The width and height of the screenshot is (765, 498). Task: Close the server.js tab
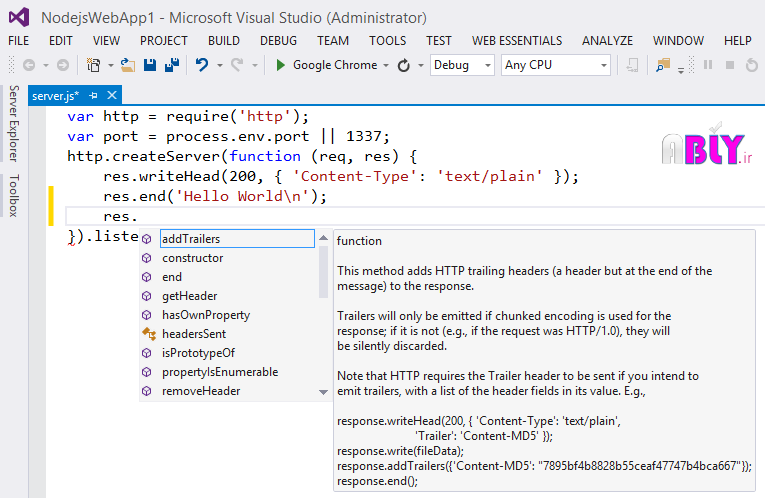click(112, 95)
